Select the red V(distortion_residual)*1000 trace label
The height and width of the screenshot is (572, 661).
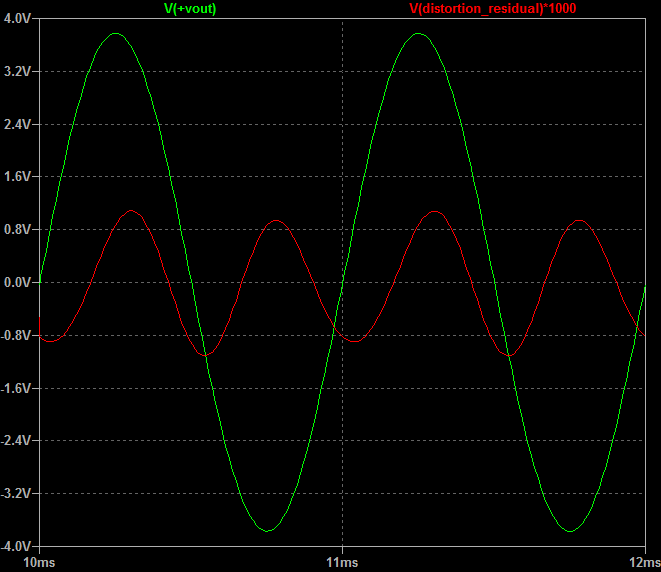pyautogui.click(x=492, y=8)
